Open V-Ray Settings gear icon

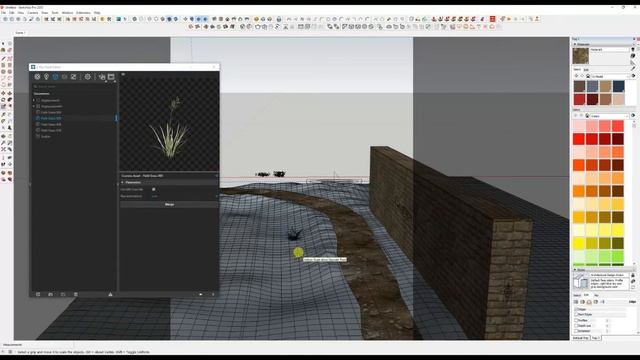click(x=87, y=77)
